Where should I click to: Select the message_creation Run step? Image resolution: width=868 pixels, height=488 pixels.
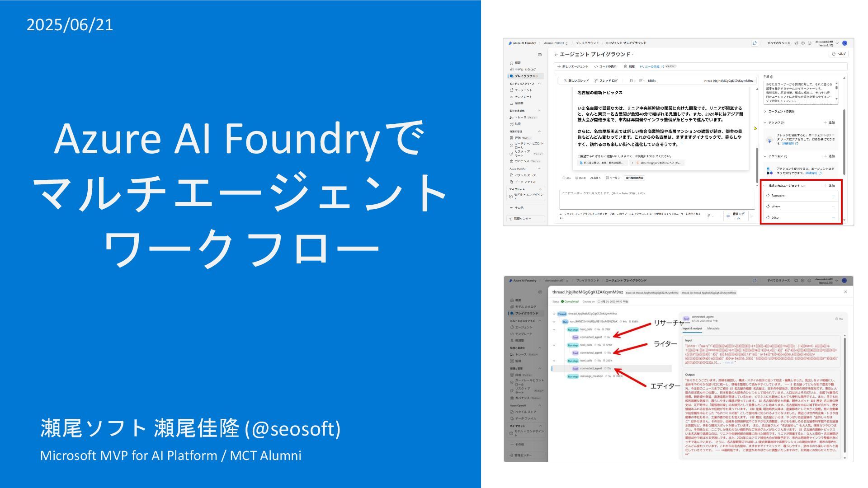coord(595,376)
